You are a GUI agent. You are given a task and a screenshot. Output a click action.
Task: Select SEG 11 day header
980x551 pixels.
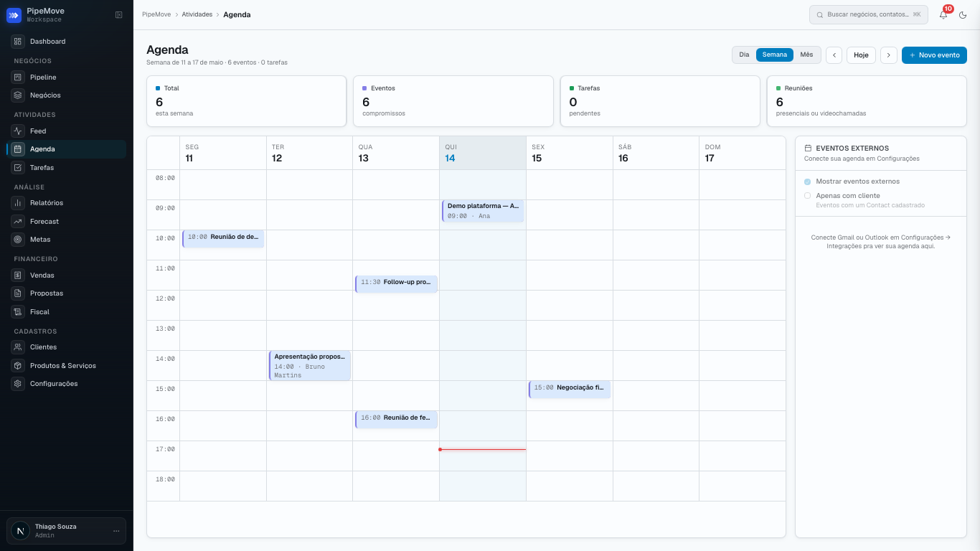click(x=223, y=153)
